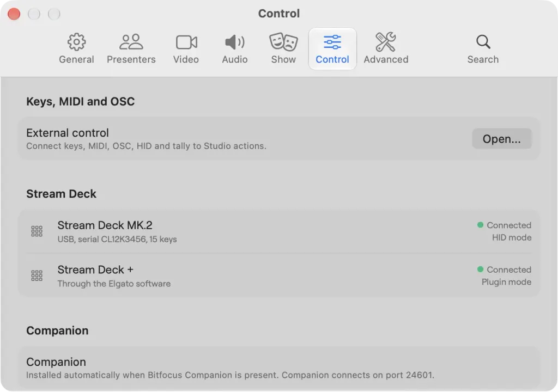Image resolution: width=558 pixels, height=392 pixels.
Task: Switch to the Presenters tab label
Action: point(131,59)
